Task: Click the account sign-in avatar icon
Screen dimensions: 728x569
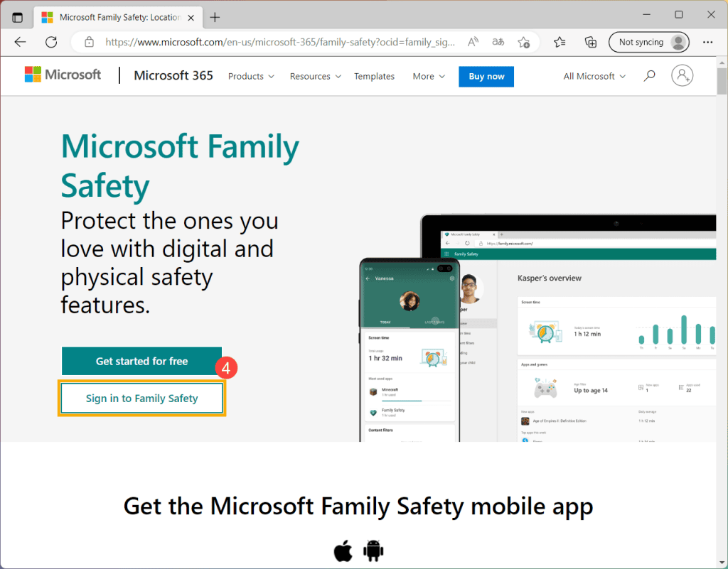Action: coord(682,76)
